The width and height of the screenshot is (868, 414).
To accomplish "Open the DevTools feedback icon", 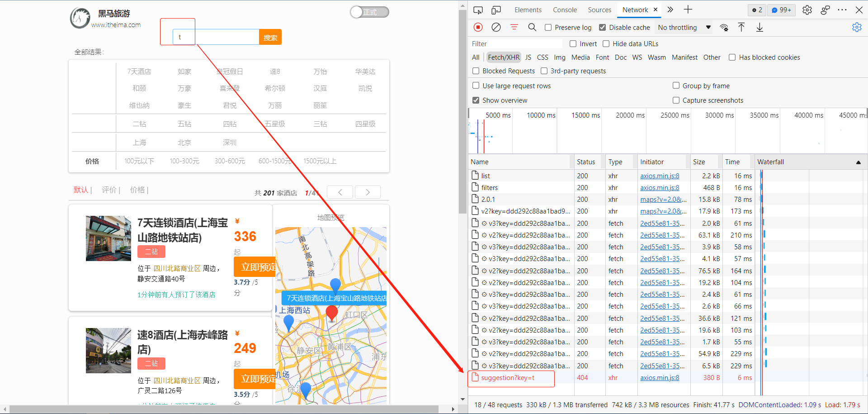I will [825, 10].
